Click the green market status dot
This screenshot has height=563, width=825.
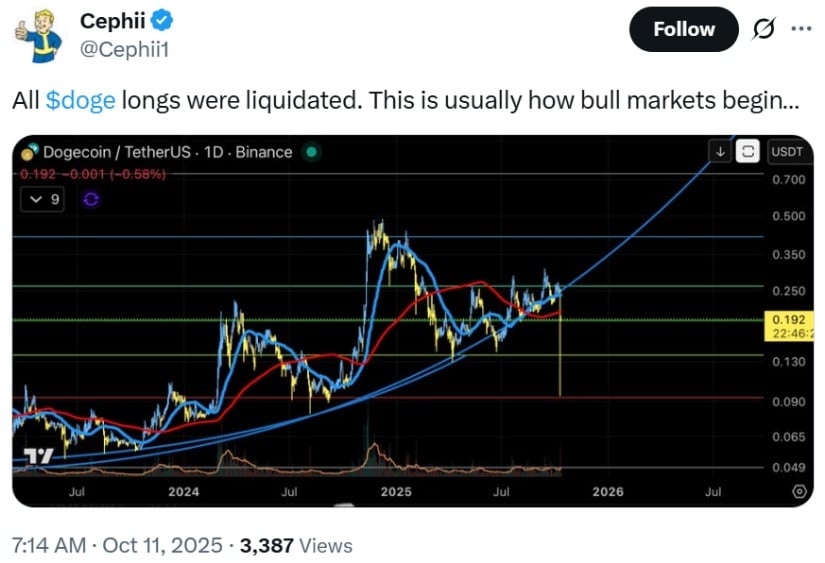pyautogui.click(x=312, y=152)
